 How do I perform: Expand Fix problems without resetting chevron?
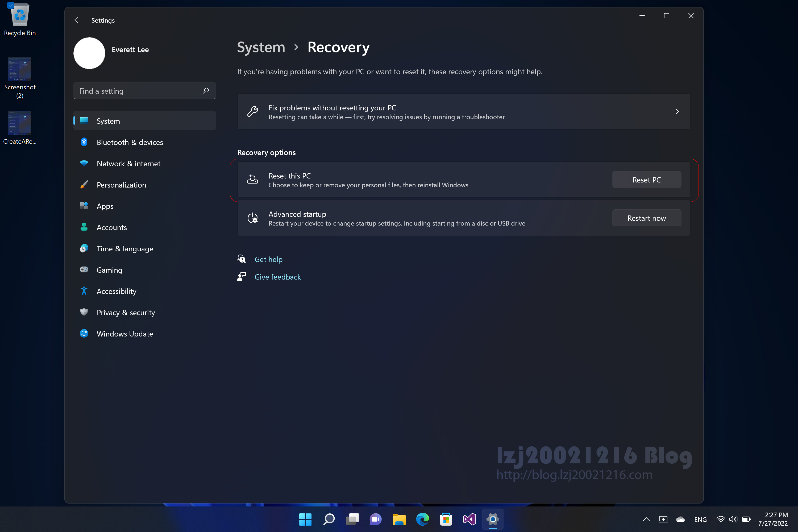point(677,112)
